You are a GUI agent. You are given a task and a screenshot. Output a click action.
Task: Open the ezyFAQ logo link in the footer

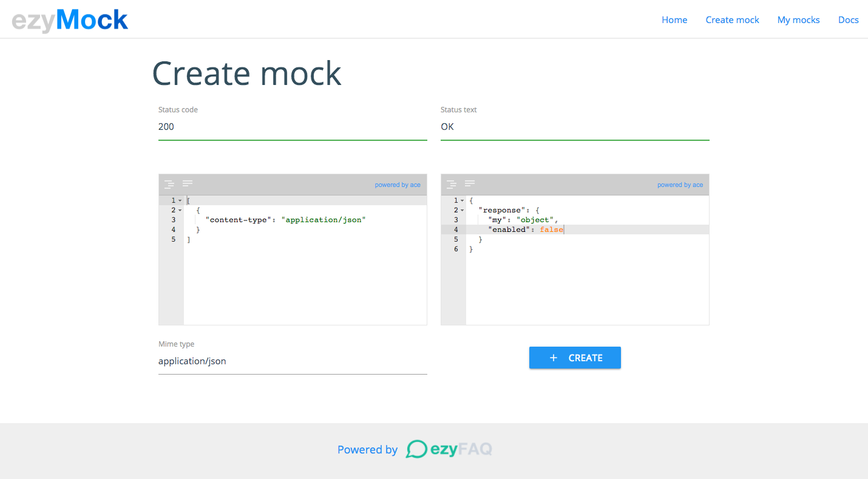pyautogui.click(x=449, y=449)
